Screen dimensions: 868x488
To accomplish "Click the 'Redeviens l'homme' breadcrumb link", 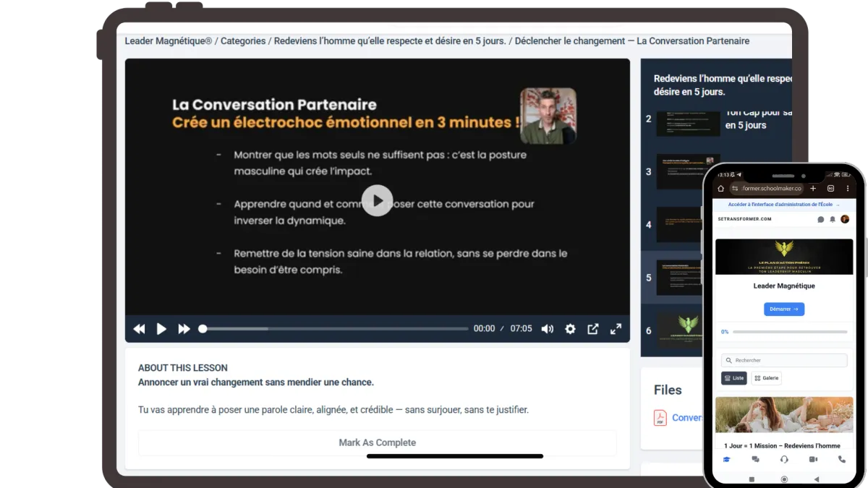I will (390, 41).
